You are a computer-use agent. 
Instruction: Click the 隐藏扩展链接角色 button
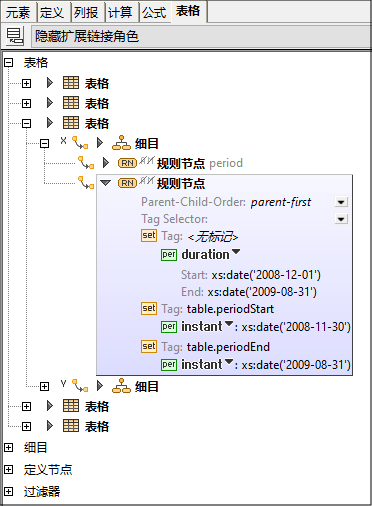(201, 36)
